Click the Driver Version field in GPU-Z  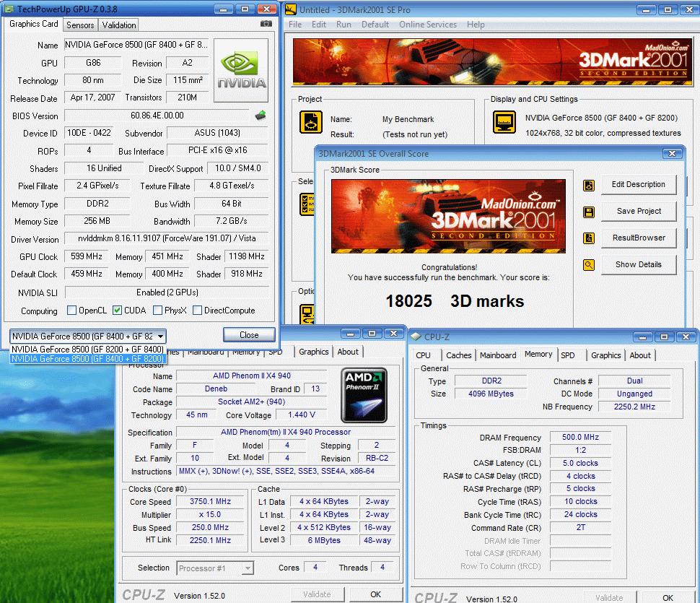pyautogui.click(x=167, y=239)
